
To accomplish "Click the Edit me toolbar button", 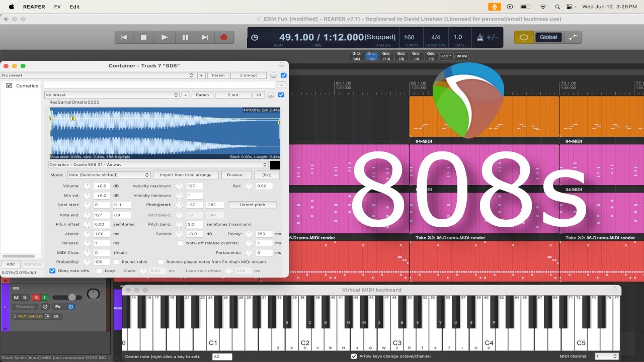I will click(461, 56).
